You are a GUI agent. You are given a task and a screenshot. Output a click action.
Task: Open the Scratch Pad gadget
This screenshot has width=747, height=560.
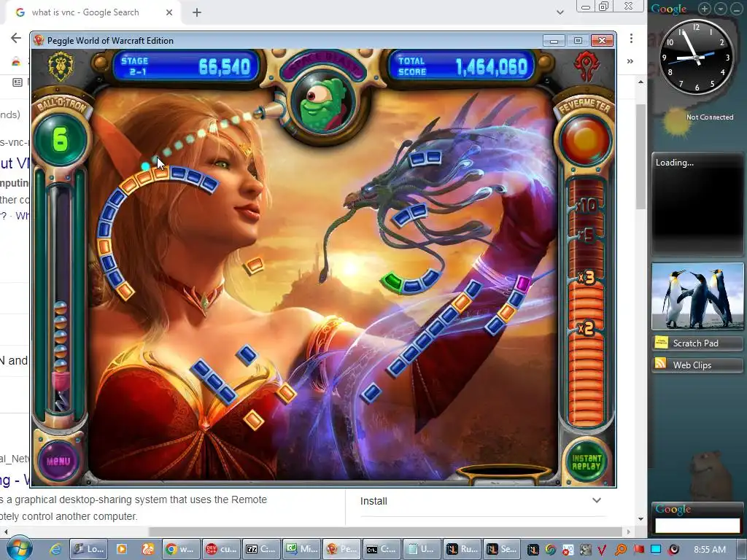[x=697, y=343]
